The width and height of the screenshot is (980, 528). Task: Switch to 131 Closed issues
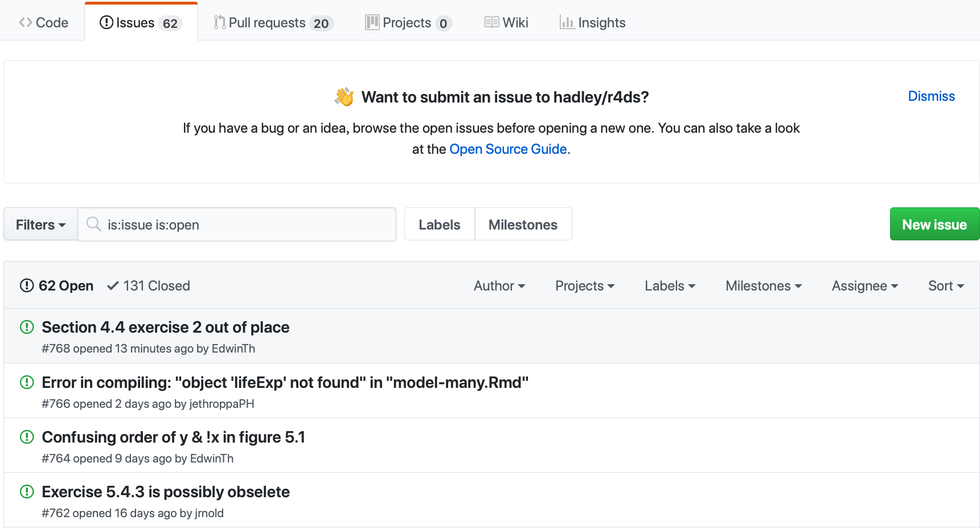click(x=149, y=286)
